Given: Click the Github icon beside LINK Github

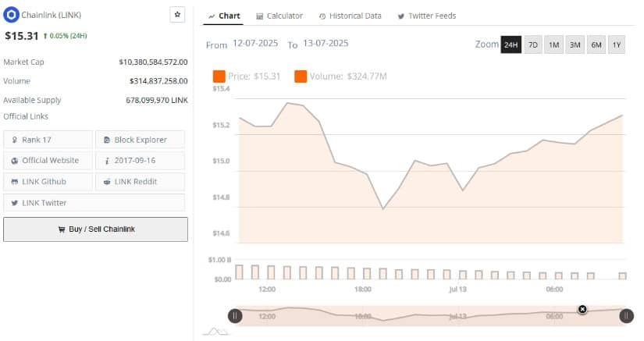Looking at the screenshot, I should coord(15,181).
